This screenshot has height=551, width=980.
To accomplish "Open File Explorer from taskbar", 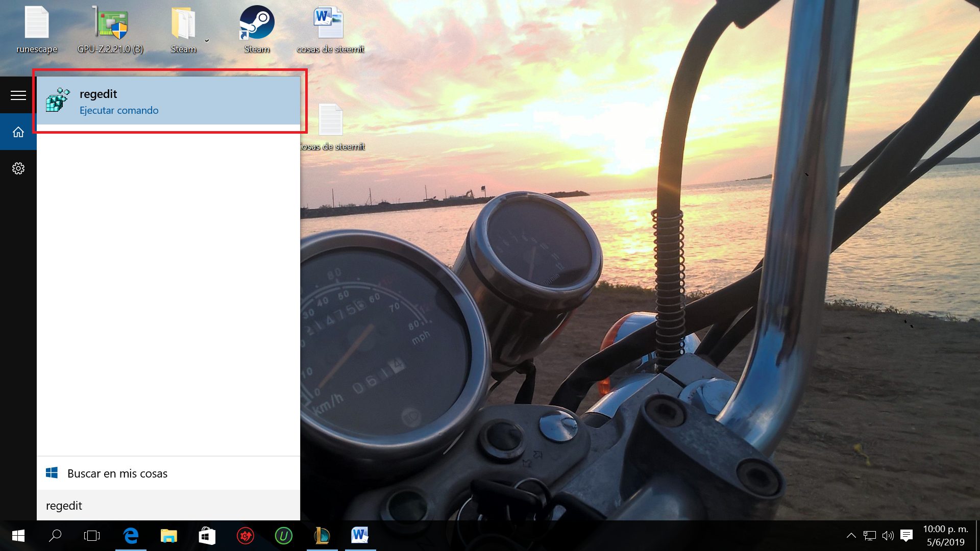I will pos(168,536).
